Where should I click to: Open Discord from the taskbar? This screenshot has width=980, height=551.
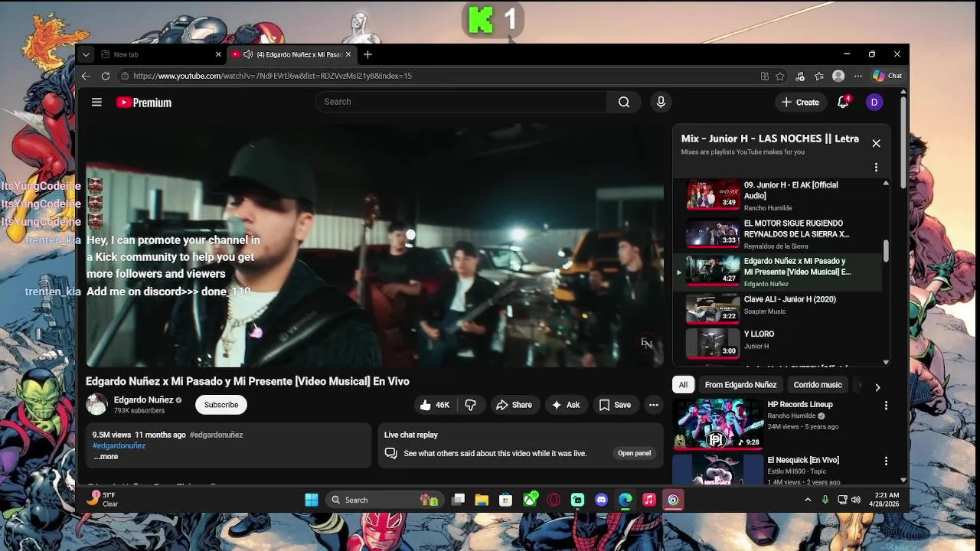602,500
